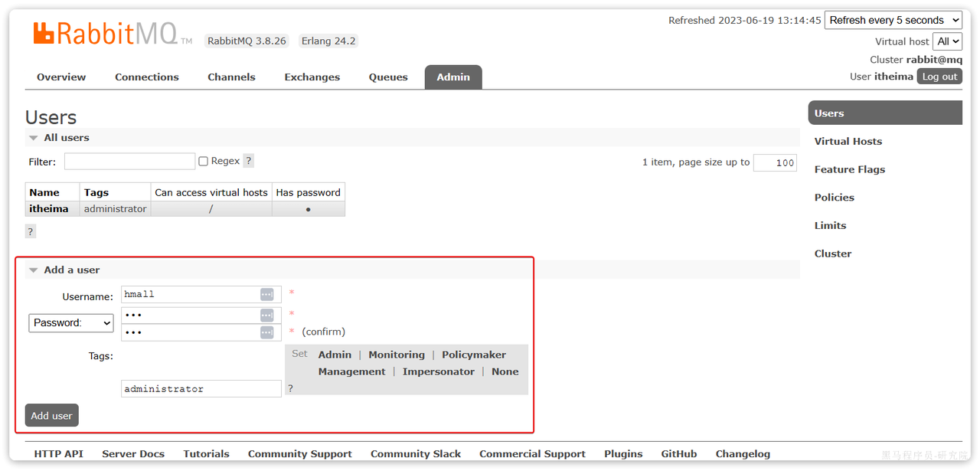
Task: Click the page size input showing 100
Action: (775, 162)
